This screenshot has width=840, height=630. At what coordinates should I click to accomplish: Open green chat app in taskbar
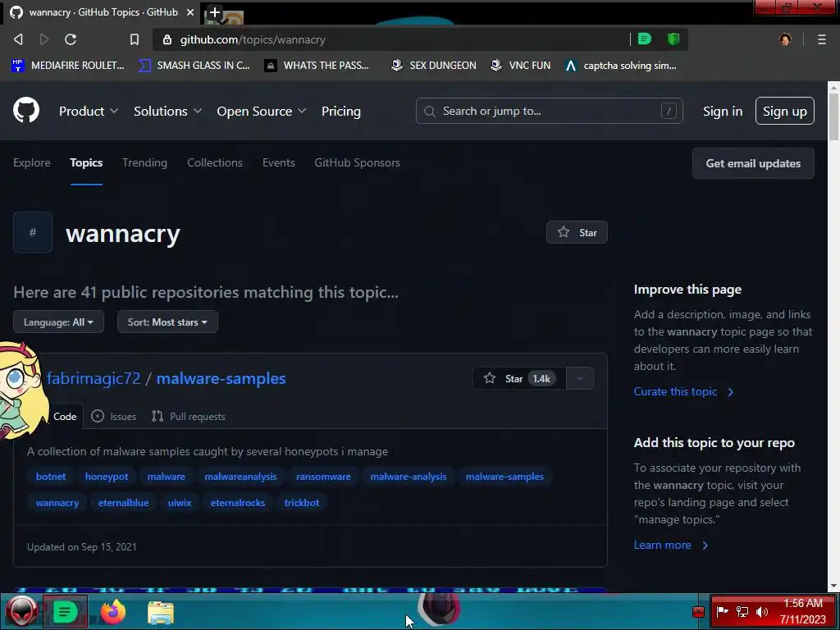(65, 611)
